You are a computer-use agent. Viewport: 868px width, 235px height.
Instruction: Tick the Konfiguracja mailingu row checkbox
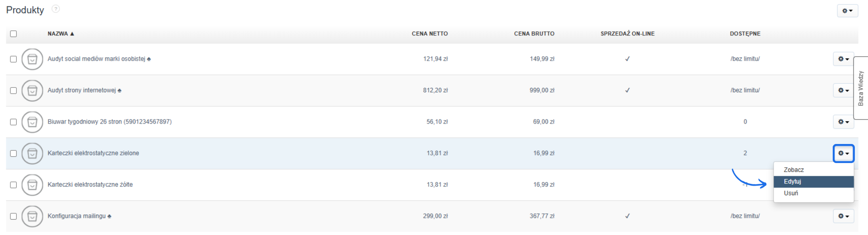click(x=14, y=216)
